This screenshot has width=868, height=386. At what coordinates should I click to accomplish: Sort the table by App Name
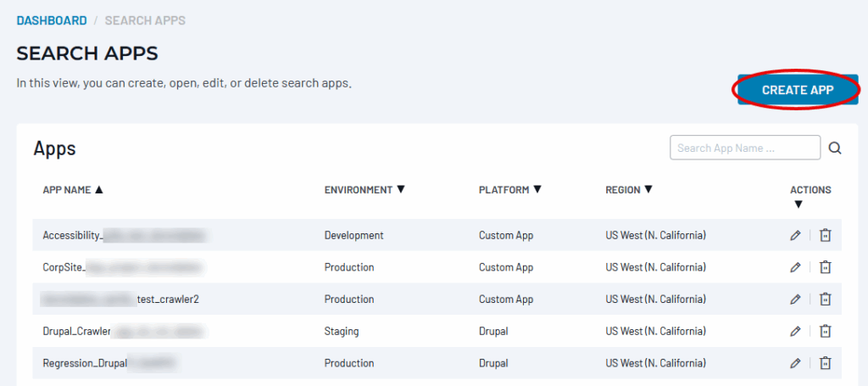click(73, 190)
